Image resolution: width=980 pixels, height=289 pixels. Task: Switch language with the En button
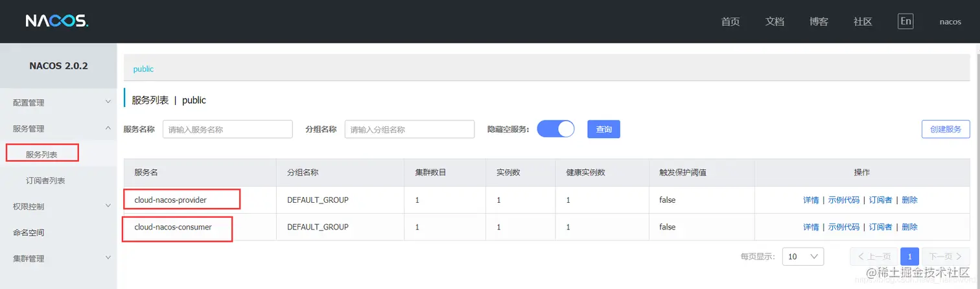(905, 21)
